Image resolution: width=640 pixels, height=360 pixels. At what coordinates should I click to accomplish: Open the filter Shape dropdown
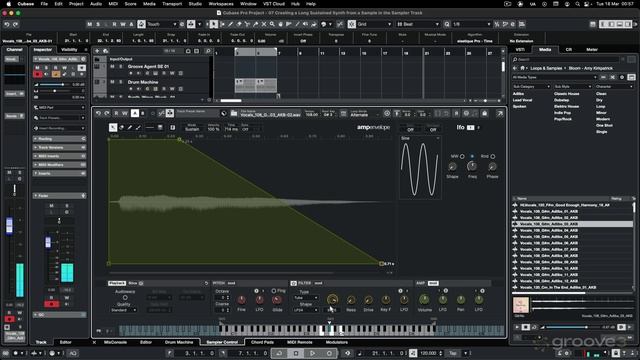pos(306,310)
